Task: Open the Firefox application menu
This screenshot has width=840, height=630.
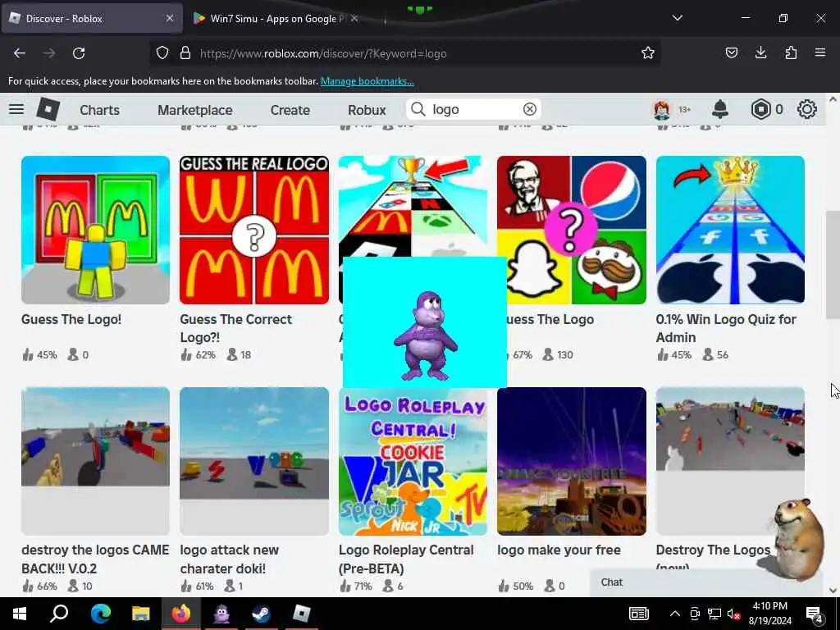Action: click(820, 53)
